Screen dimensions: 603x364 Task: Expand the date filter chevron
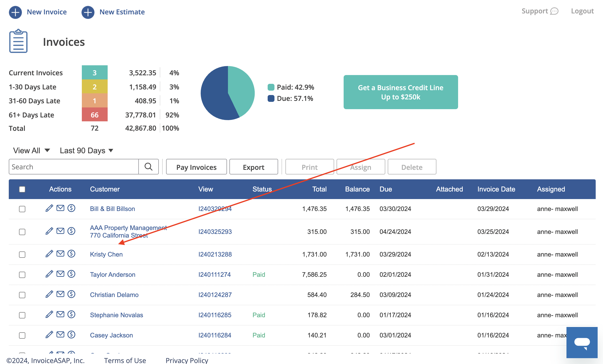point(111,151)
